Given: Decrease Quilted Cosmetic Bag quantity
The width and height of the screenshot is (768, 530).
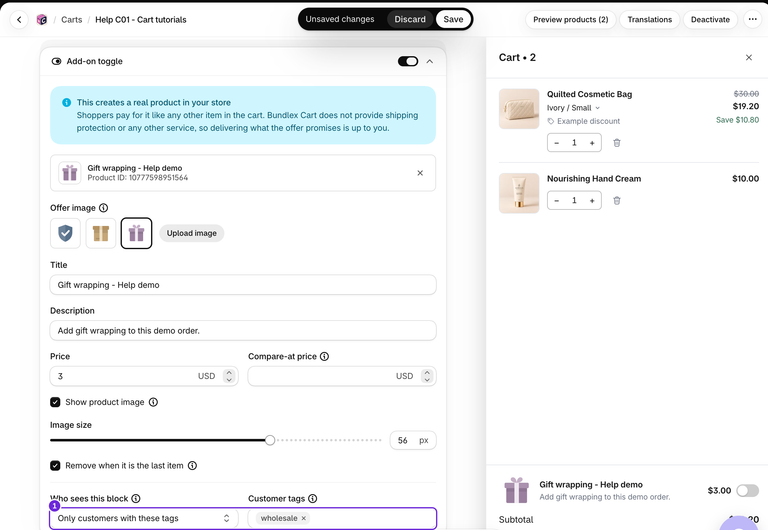Looking at the screenshot, I should click(556, 143).
